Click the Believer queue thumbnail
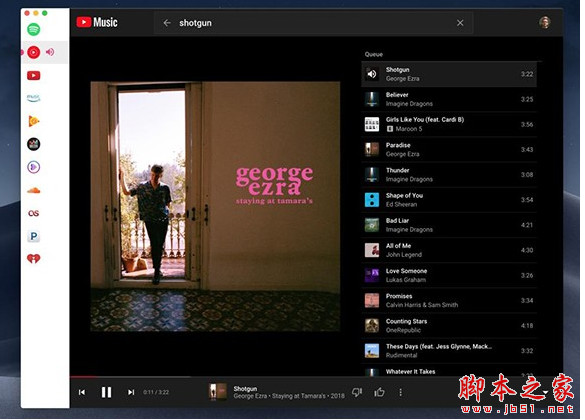 coord(372,99)
